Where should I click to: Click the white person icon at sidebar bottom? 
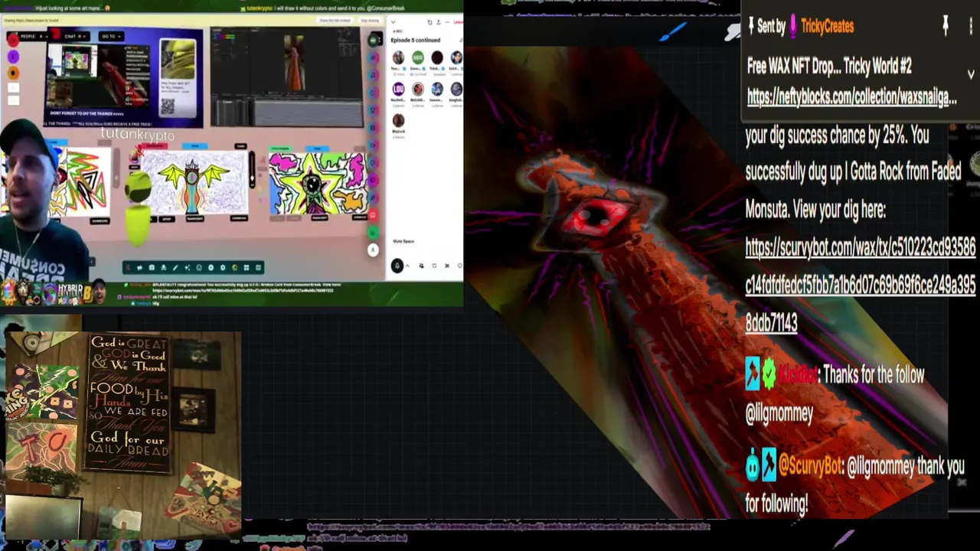pos(373,250)
